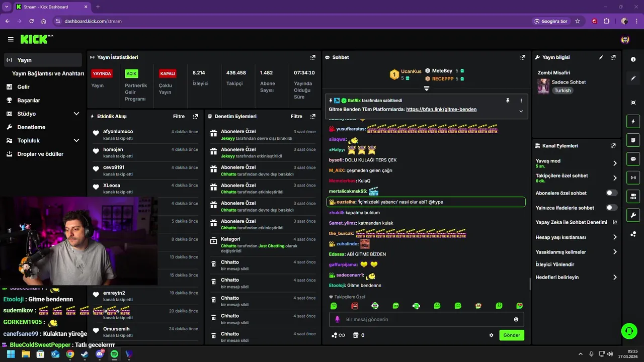This screenshot has width=644, height=362.
Task: Unpin the pinned BotRix message
Action: 508,101
